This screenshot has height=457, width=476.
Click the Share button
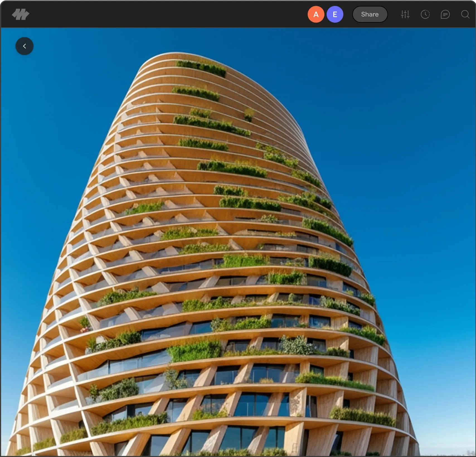[x=370, y=14]
